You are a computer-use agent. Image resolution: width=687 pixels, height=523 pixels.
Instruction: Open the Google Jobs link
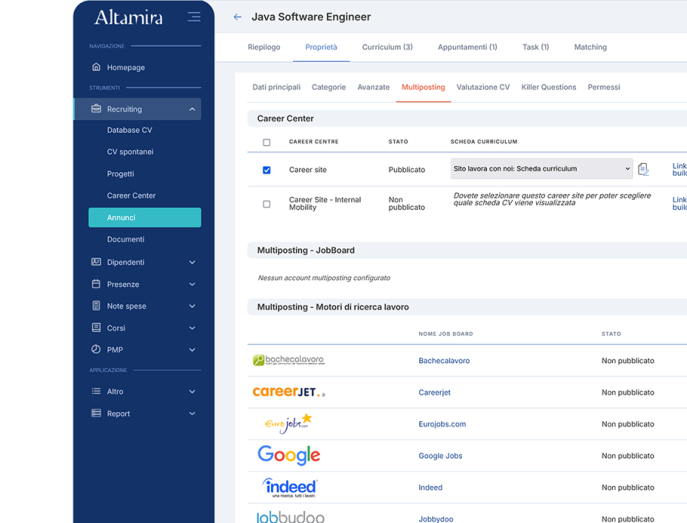tap(440, 456)
